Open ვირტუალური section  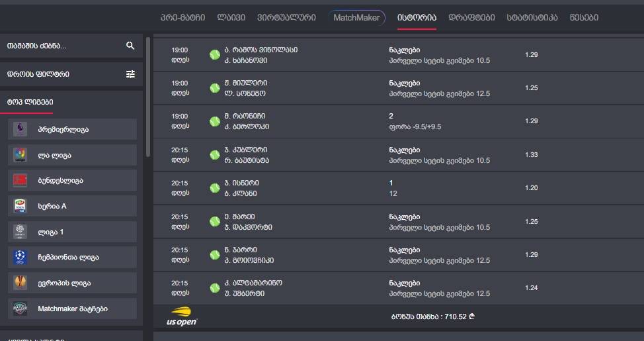(286, 17)
